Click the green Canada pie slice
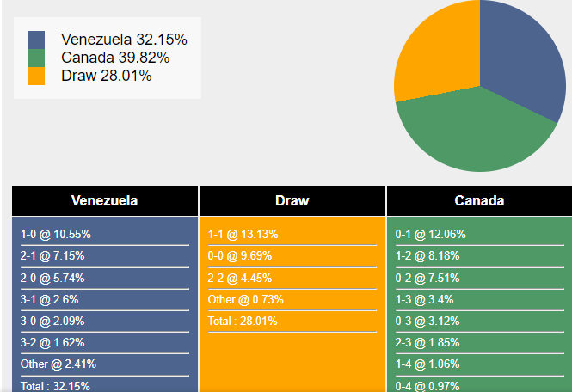The width and height of the screenshot is (572, 392). [x=473, y=133]
